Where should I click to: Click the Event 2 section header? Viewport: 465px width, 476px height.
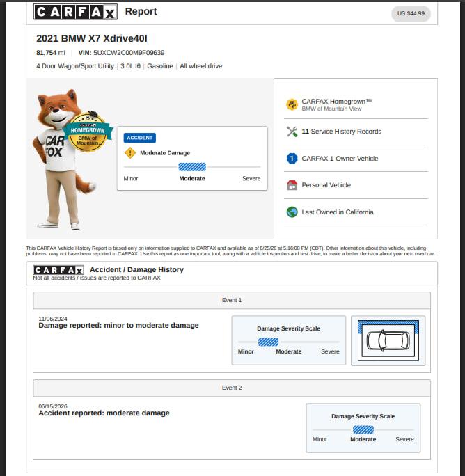(x=232, y=388)
